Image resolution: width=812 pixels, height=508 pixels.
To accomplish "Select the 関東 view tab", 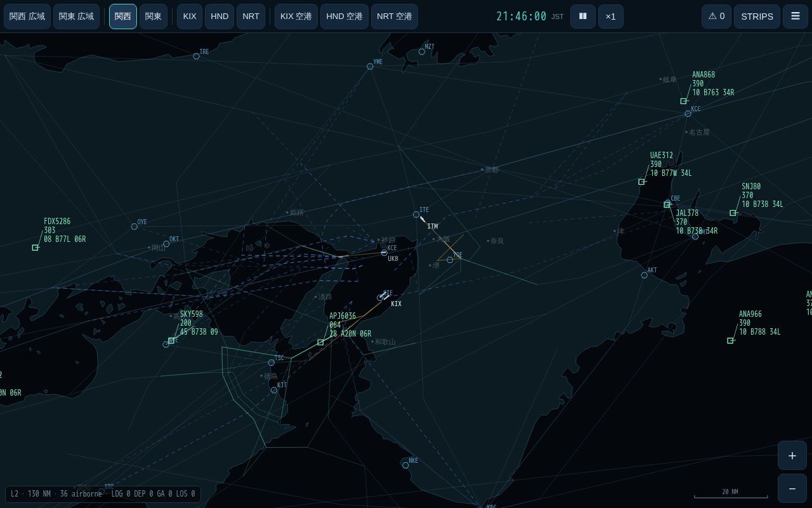I will (x=154, y=17).
